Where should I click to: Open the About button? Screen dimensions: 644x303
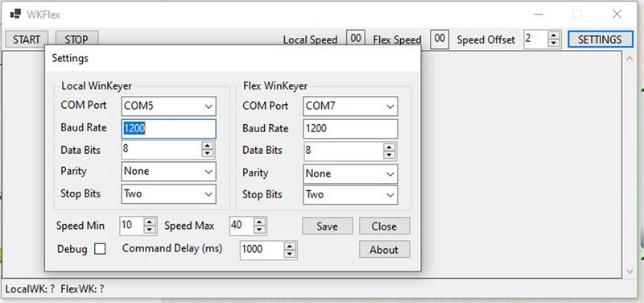click(384, 250)
